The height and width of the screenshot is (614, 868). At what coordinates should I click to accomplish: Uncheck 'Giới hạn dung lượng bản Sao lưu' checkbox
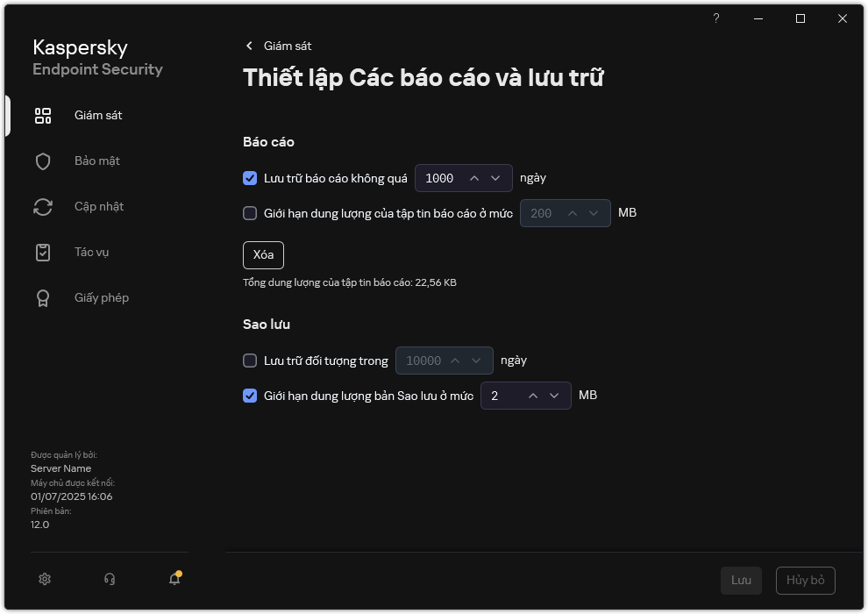[250, 396]
